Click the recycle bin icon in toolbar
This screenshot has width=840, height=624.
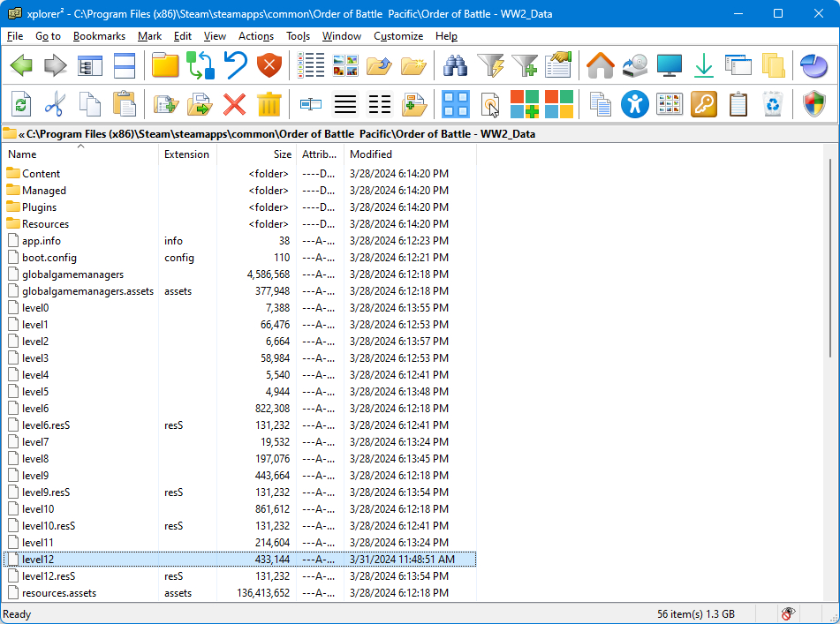(773, 104)
